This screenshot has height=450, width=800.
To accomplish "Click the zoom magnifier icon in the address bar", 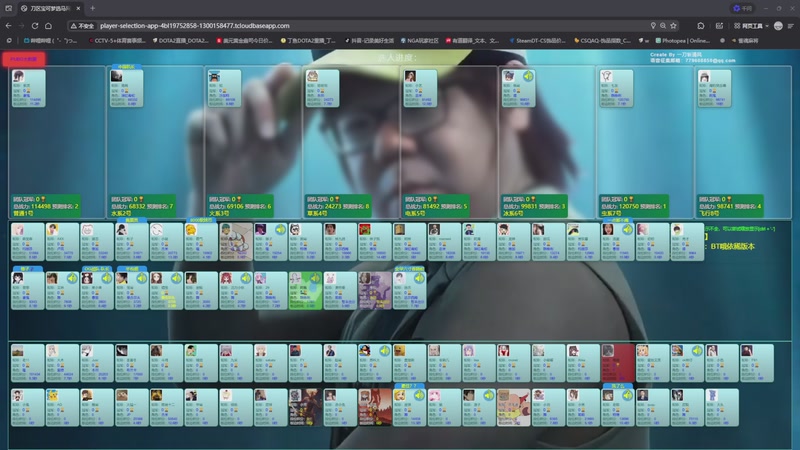I will (663, 26).
